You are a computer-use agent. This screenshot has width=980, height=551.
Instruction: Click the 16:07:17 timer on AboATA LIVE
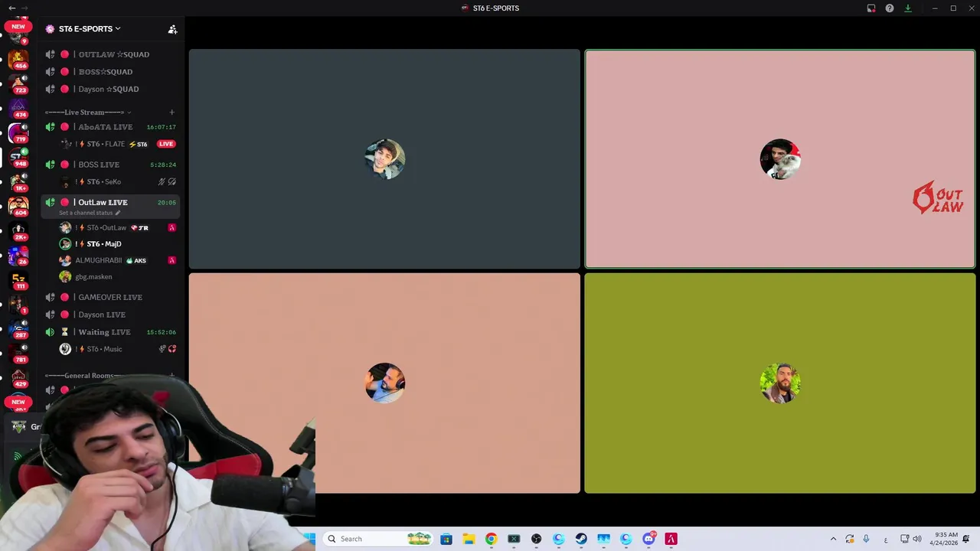pos(161,127)
